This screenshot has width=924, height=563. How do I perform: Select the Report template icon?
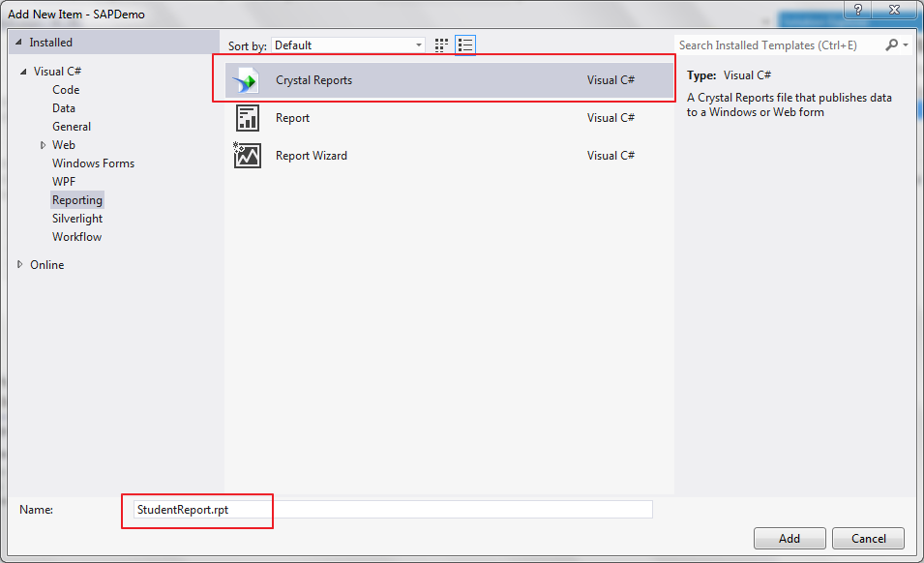pyautogui.click(x=248, y=118)
